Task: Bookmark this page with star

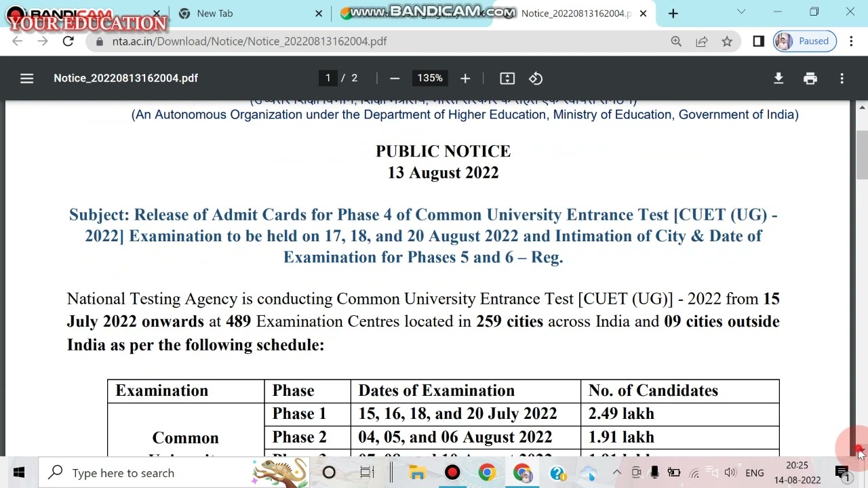Action: point(727,41)
